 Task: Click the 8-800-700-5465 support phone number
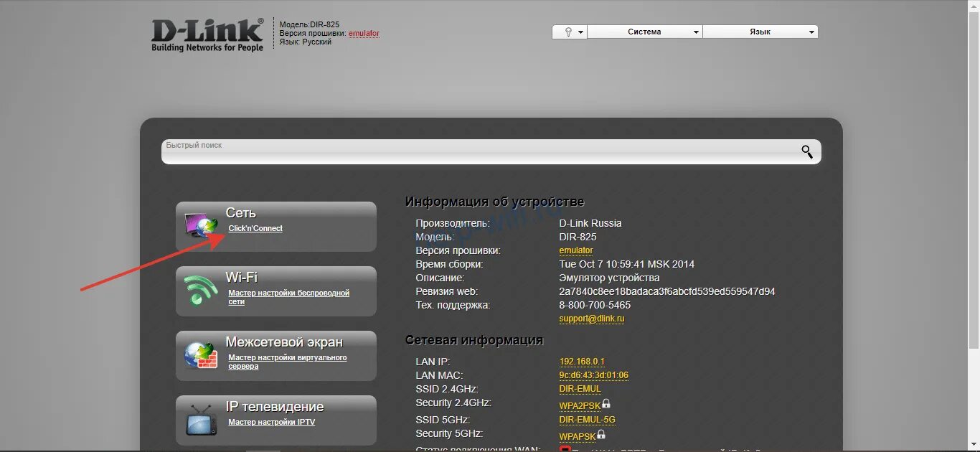(x=595, y=305)
